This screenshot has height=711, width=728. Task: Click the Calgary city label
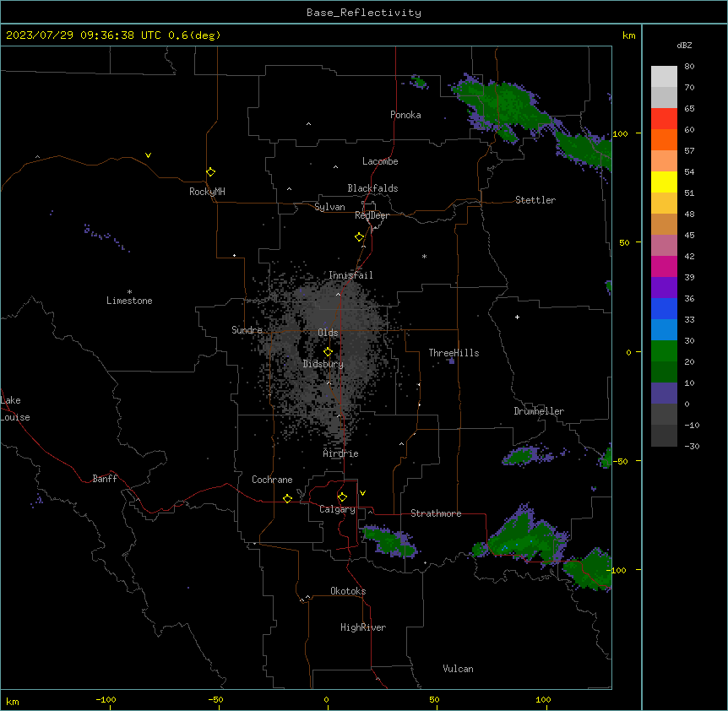point(337,509)
